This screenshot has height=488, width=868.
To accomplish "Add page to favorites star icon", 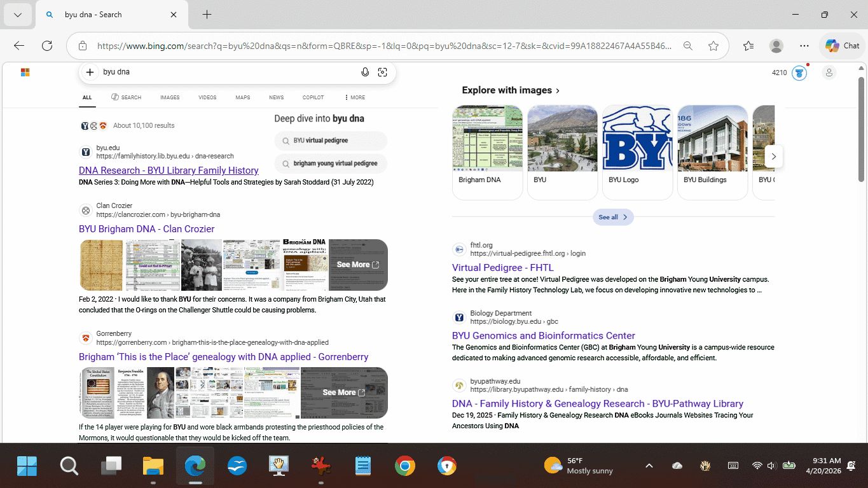I will coord(713,46).
